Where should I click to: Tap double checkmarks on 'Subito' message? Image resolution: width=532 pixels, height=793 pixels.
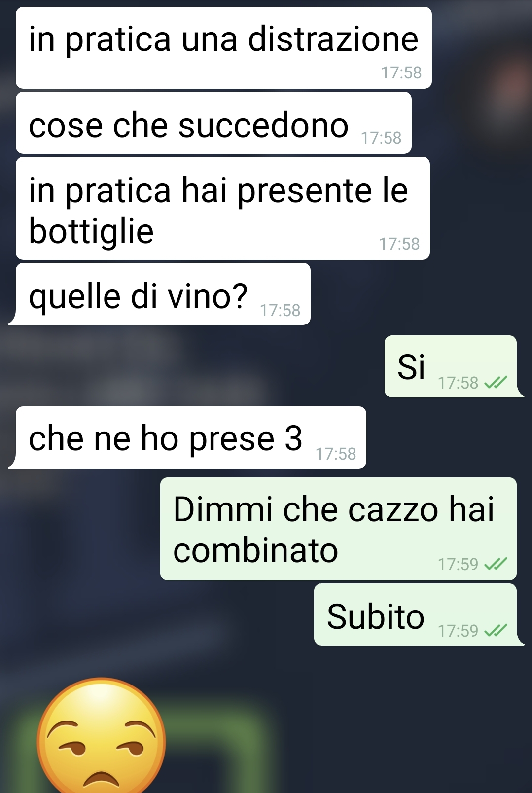(x=496, y=630)
